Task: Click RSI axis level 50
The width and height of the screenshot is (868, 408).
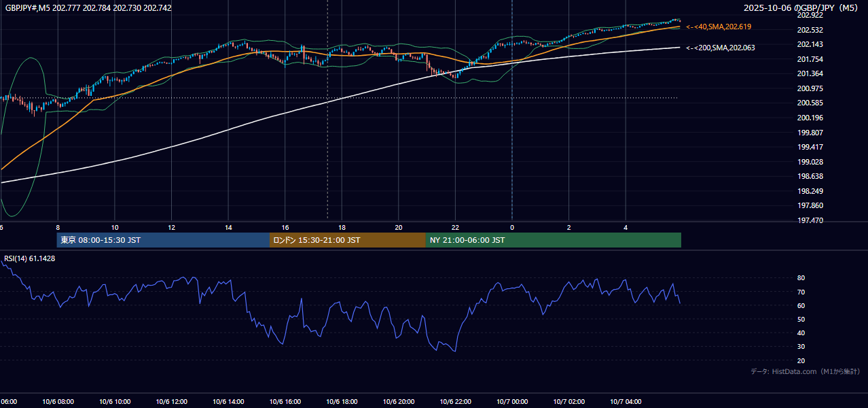Action: coord(801,319)
